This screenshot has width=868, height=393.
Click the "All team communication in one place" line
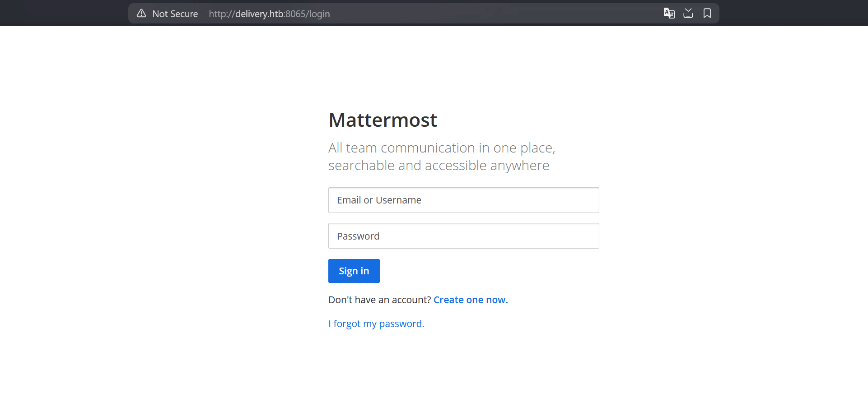(x=441, y=148)
